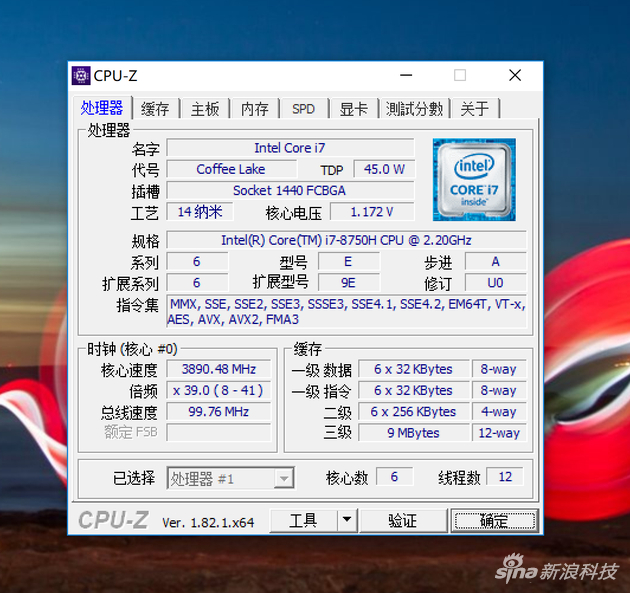Open the SPD tab
This screenshot has width=630, height=593.
(304, 109)
